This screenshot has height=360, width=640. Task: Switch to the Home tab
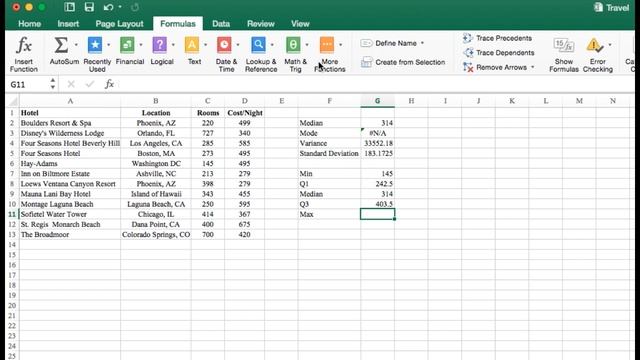coord(29,24)
